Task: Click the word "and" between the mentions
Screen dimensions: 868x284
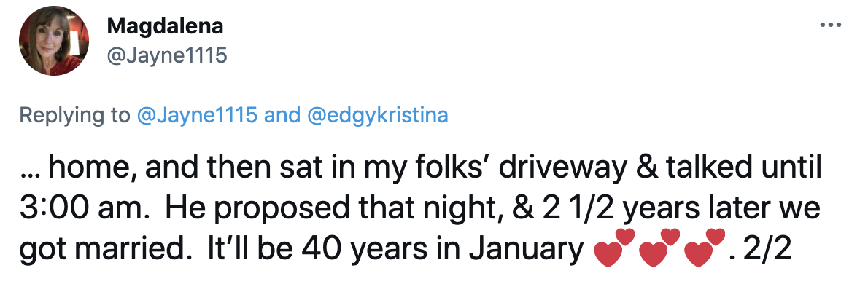Action: coord(279,115)
